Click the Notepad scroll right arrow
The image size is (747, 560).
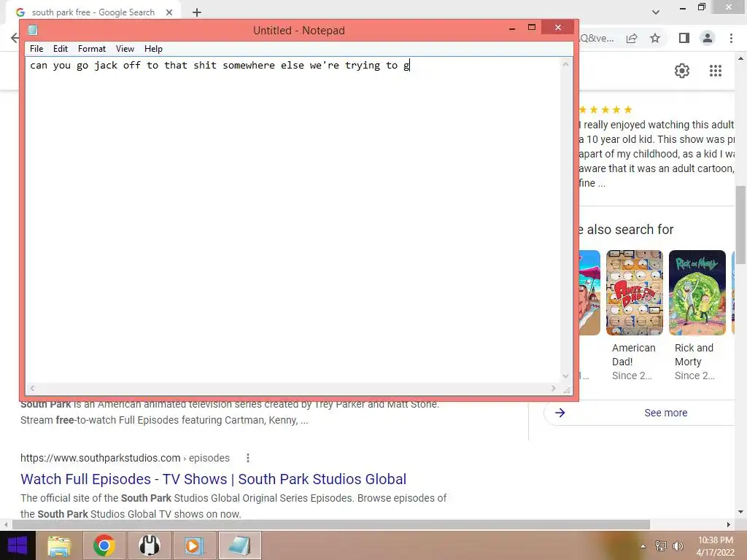point(553,388)
